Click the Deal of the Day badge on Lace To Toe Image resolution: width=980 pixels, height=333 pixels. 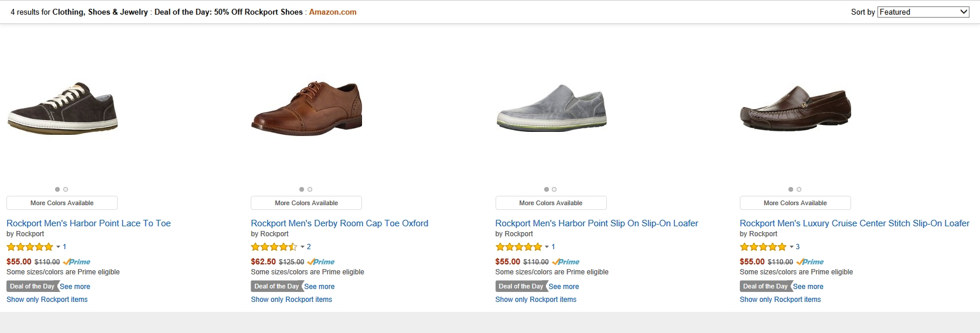[32, 286]
